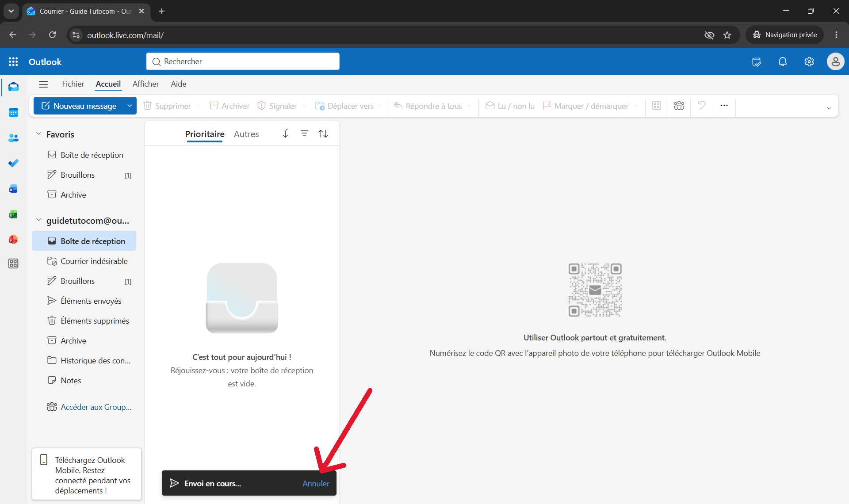Image resolution: width=849 pixels, height=504 pixels.
Task: Launch Word from the left rail
Action: 13,189
